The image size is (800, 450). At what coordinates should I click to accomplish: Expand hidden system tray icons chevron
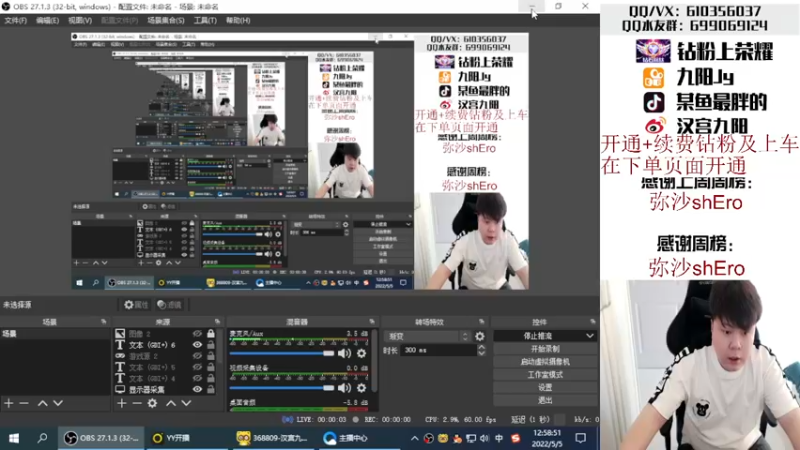coord(414,438)
